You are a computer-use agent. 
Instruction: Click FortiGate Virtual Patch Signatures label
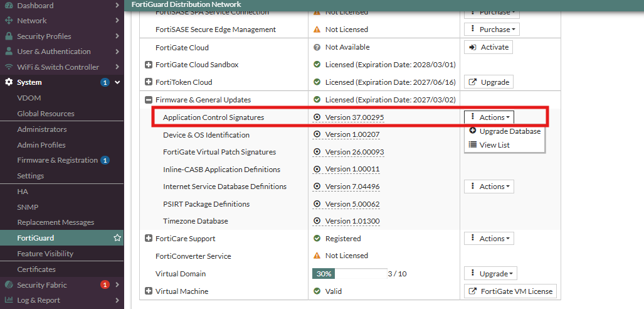(x=219, y=152)
